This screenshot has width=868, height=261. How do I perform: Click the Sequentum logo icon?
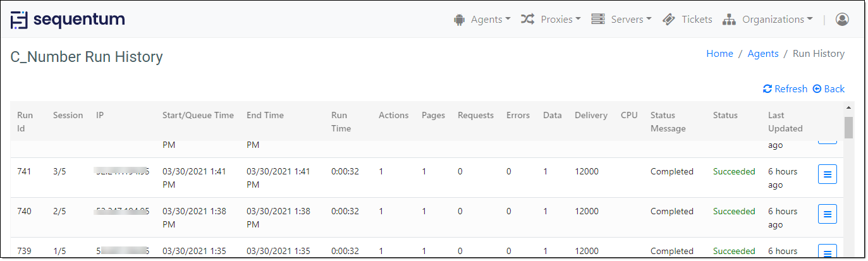coord(20,20)
